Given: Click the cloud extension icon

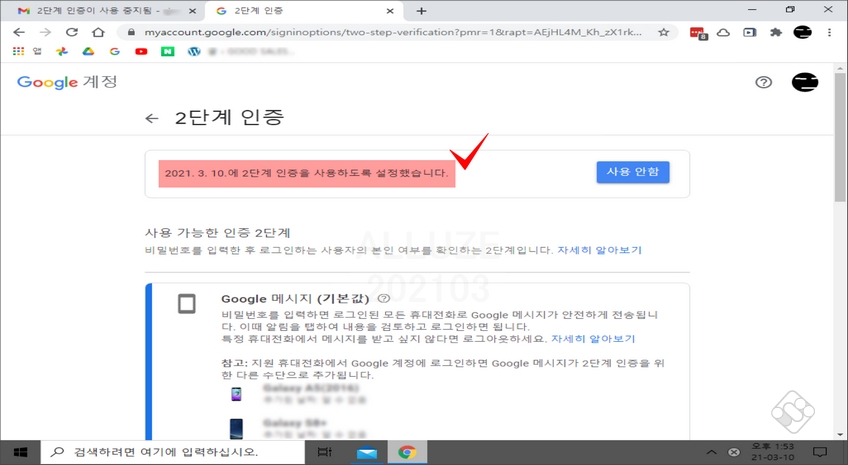Looking at the screenshot, I should (x=724, y=33).
